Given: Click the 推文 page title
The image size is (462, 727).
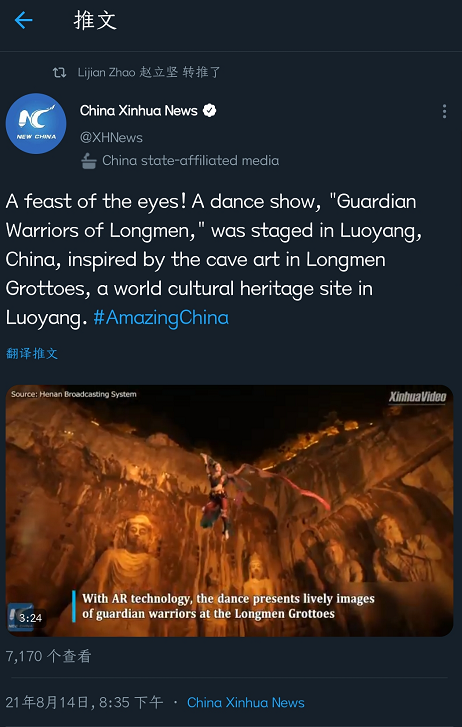Looking at the screenshot, I should click(95, 20).
